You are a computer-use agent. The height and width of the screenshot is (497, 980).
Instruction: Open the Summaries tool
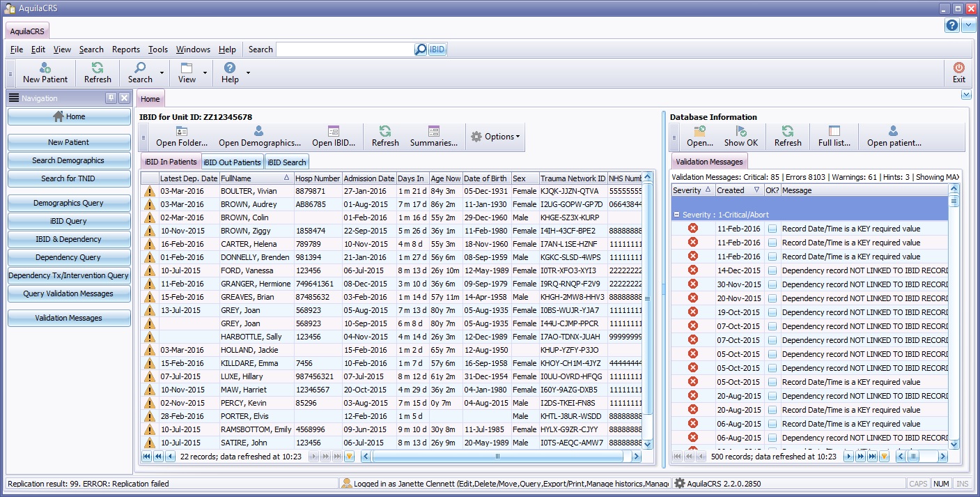point(434,132)
